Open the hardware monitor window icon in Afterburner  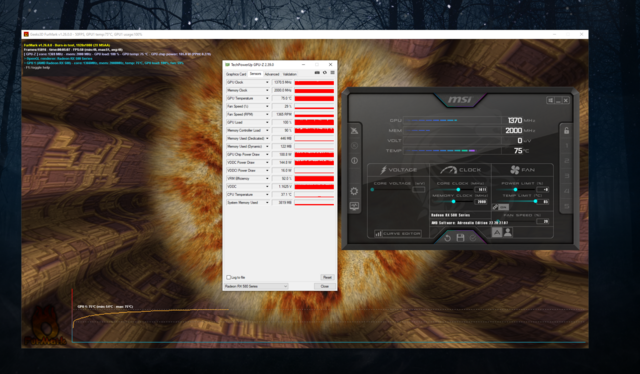pos(354,206)
